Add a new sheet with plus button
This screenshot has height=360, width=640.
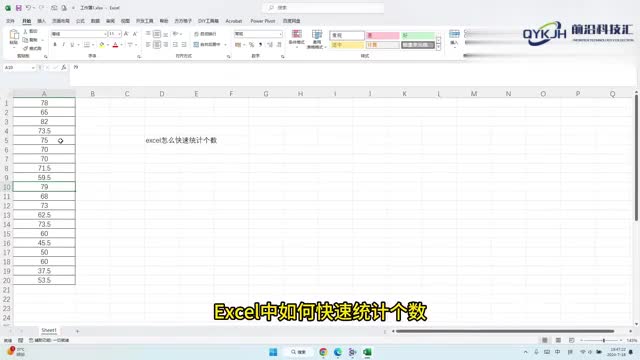[77, 331]
